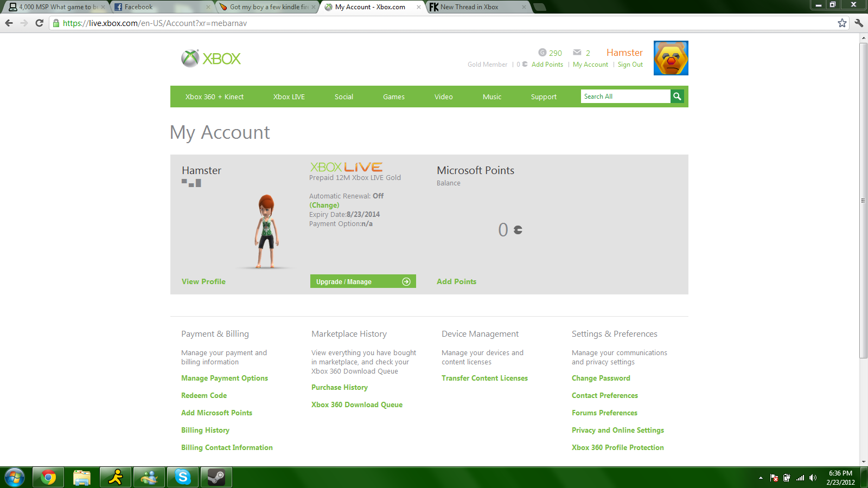
Task: Open Google Chrome from the taskbar
Action: pyautogui.click(x=48, y=478)
